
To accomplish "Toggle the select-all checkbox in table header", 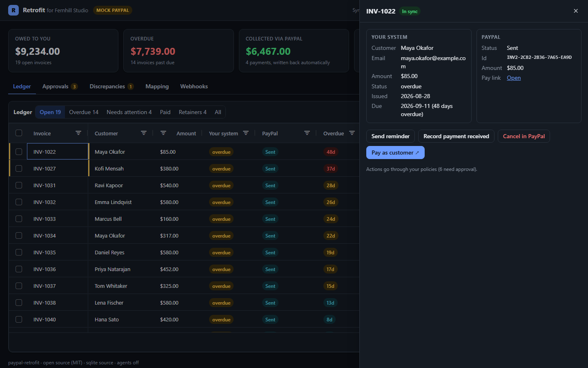I will pos(19,133).
